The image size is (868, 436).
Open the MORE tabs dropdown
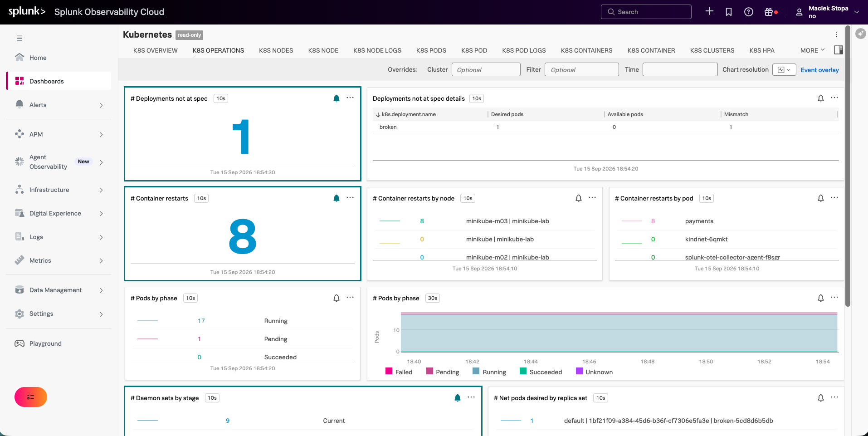pos(812,50)
